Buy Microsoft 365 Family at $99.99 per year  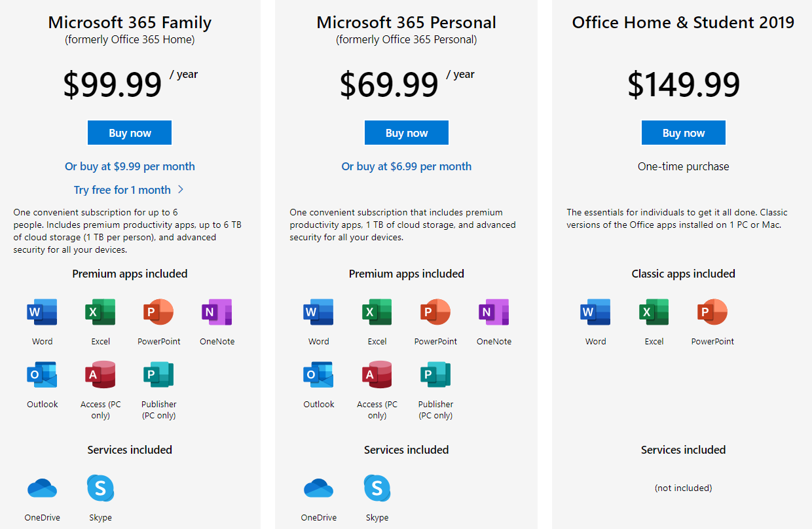point(130,133)
